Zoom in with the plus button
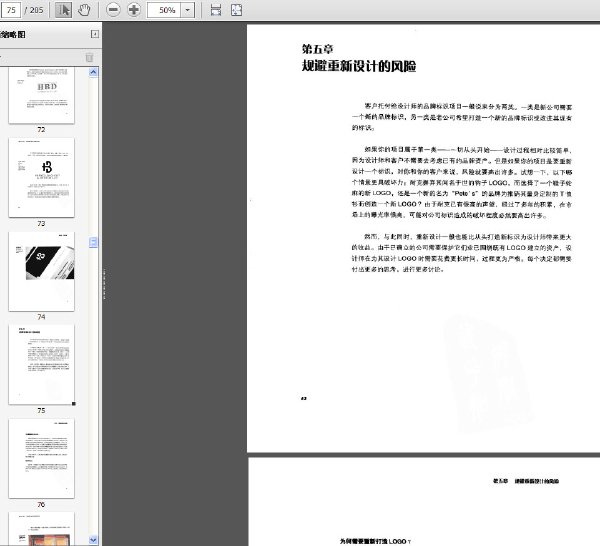Screen dimensions: 600x546 click(134, 10)
